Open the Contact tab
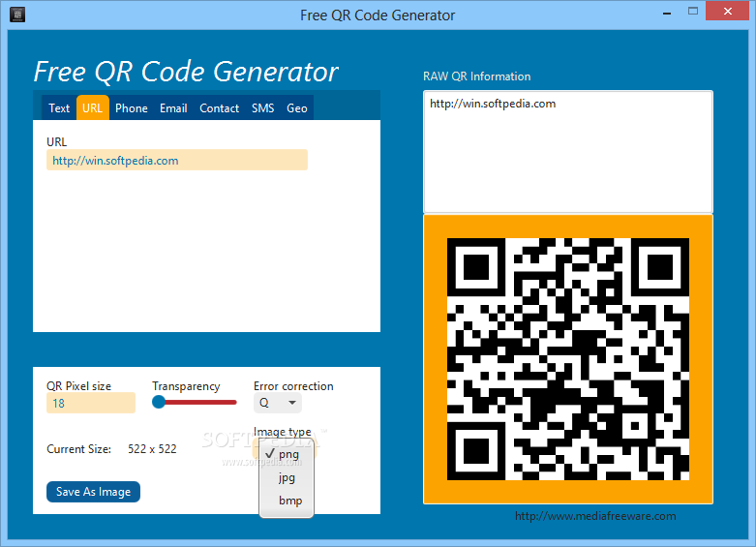 tap(220, 108)
